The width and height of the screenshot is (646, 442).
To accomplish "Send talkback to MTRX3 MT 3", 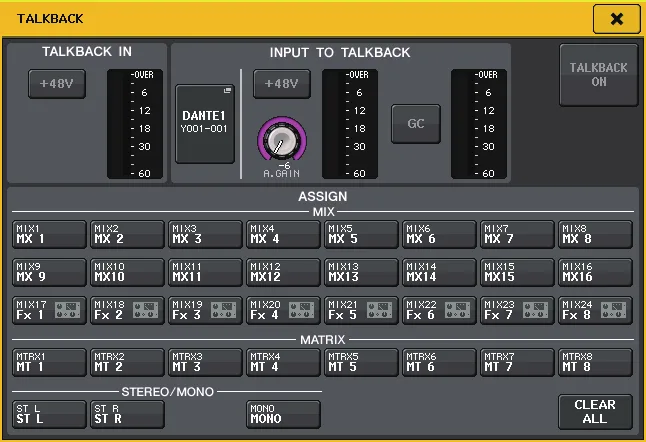I will tap(205, 362).
